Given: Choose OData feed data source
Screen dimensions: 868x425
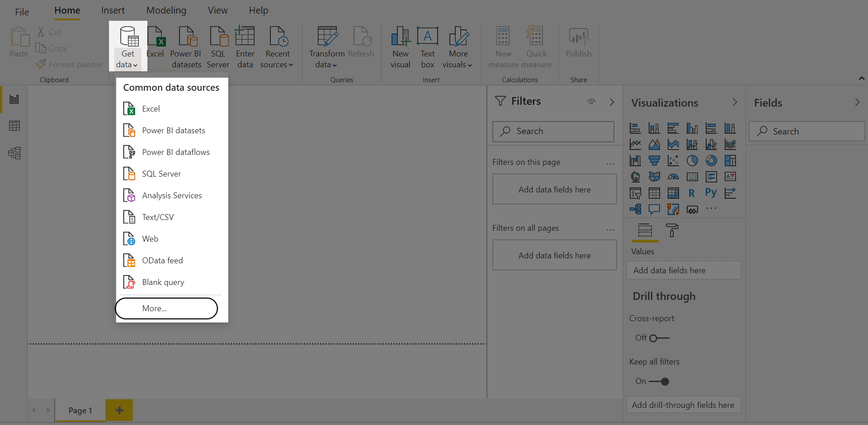Looking at the screenshot, I should 172,261.
